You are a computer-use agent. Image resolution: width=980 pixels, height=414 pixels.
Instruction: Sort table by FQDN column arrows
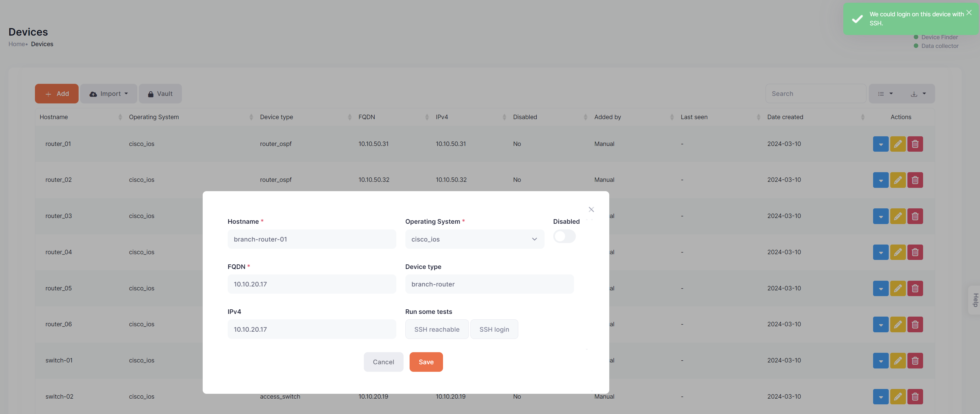[x=427, y=117]
